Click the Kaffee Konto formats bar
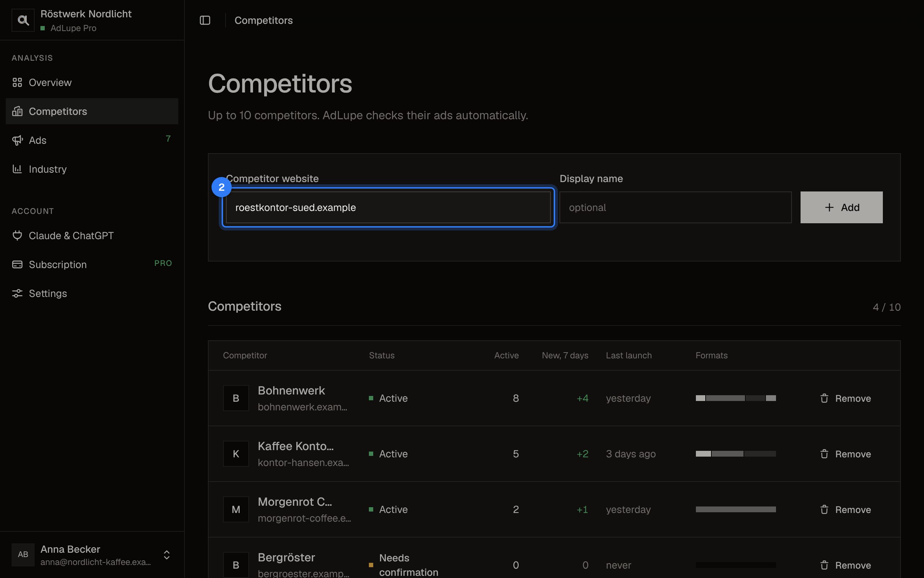This screenshot has width=924, height=578. pos(735,454)
